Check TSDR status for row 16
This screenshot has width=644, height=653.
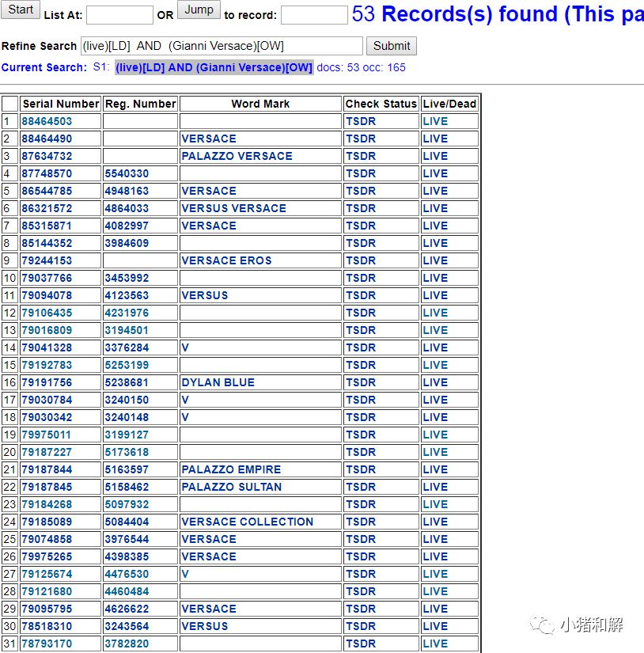pyautogui.click(x=361, y=383)
